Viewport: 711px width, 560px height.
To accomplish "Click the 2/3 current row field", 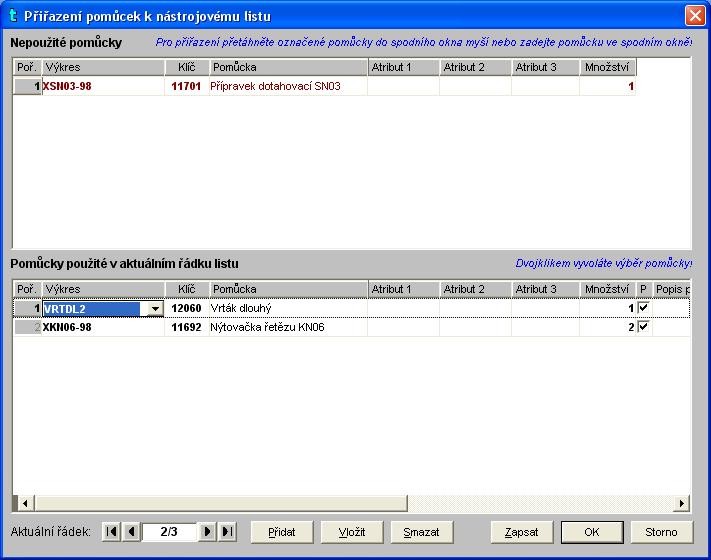I will coord(169,531).
